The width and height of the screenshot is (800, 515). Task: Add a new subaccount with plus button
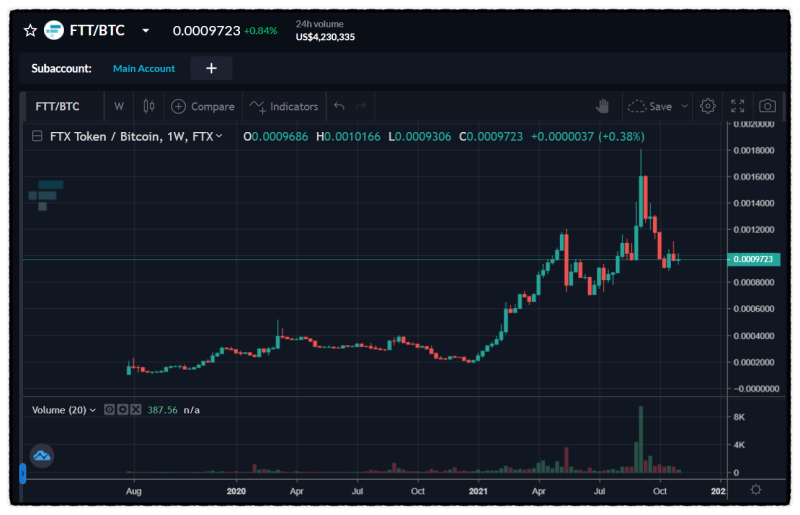coord(211,68)
